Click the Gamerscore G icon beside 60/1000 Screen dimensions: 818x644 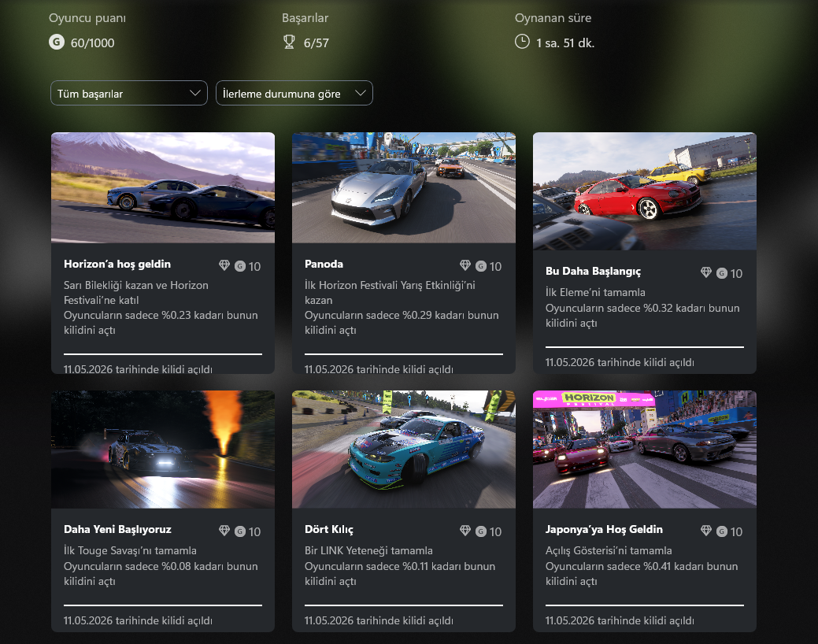coord(57,42)
